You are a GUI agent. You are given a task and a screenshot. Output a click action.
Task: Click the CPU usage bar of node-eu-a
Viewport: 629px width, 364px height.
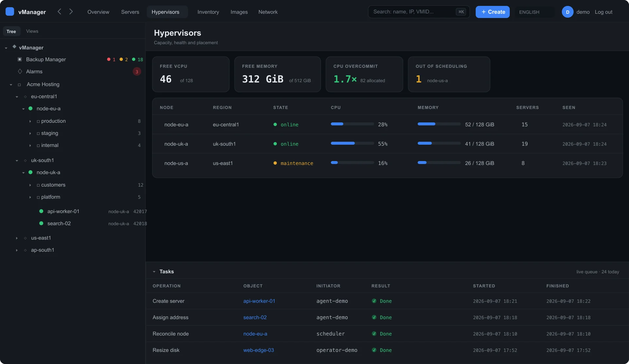[x=352, y=124]
